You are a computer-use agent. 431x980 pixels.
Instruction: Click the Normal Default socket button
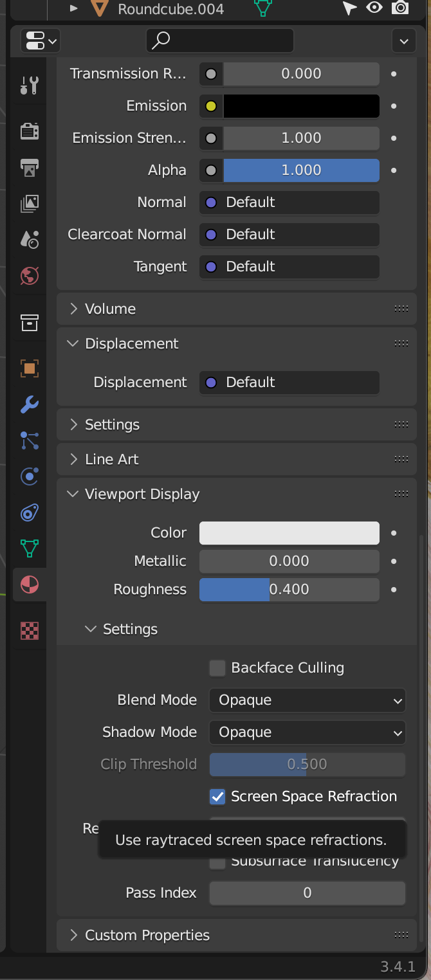[x=289, y=203]
